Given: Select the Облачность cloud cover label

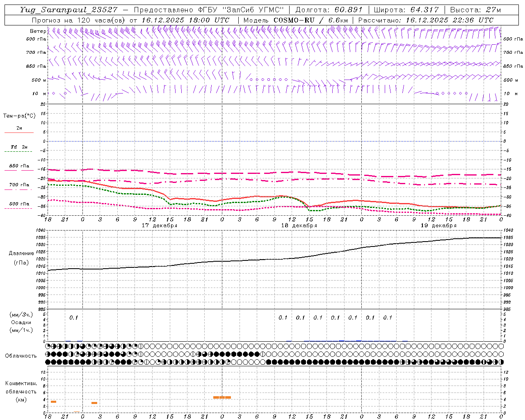Looking at the screenshot, I should [x=21, y=356].
